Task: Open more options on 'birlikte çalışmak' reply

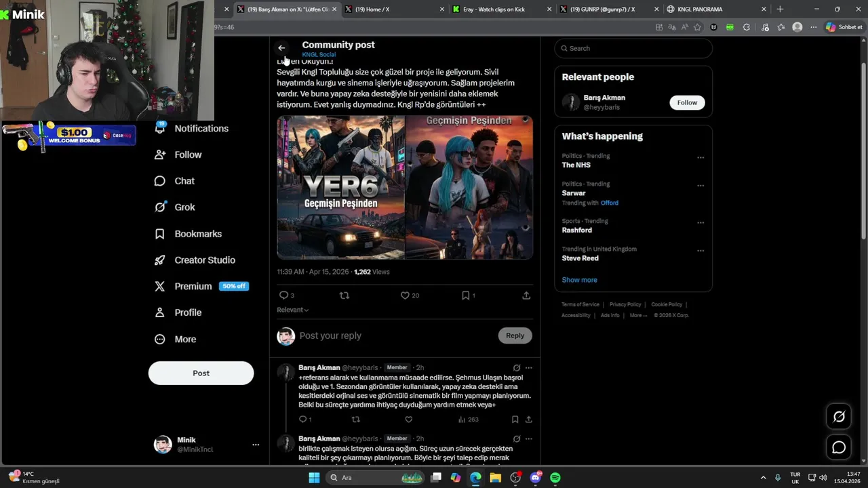Action: (x=529, y=439)
